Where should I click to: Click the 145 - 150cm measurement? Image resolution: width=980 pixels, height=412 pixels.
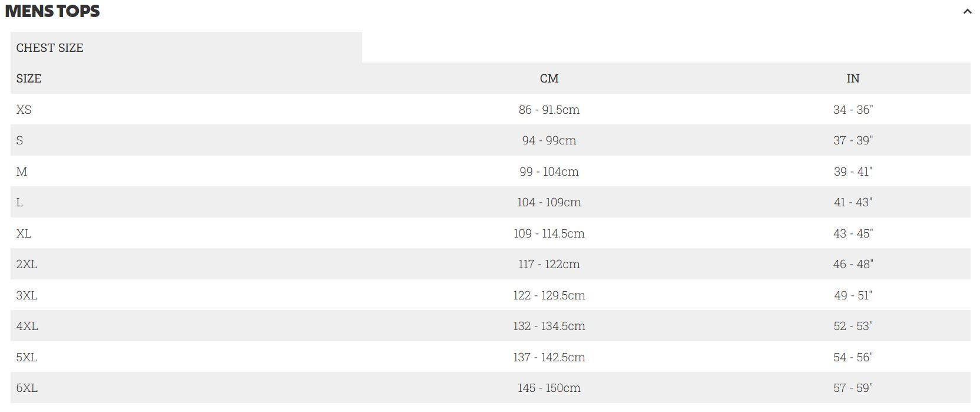coord(549,388)
